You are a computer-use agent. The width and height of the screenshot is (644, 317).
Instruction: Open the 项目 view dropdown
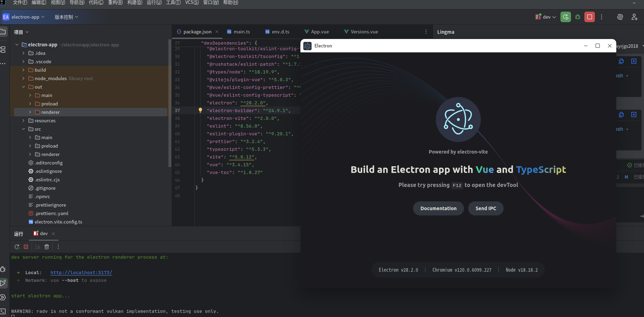click(x=21, y=32)
